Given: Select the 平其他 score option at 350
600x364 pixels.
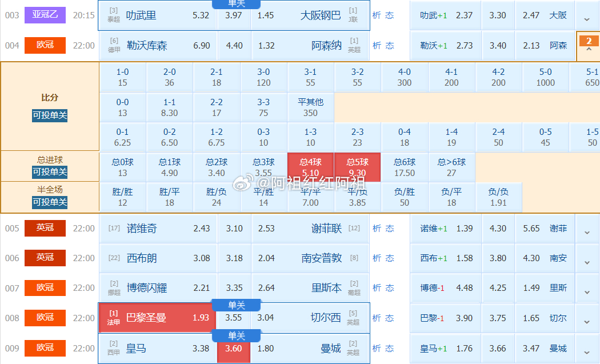Looking at the screenshot, I should [310, 107].
